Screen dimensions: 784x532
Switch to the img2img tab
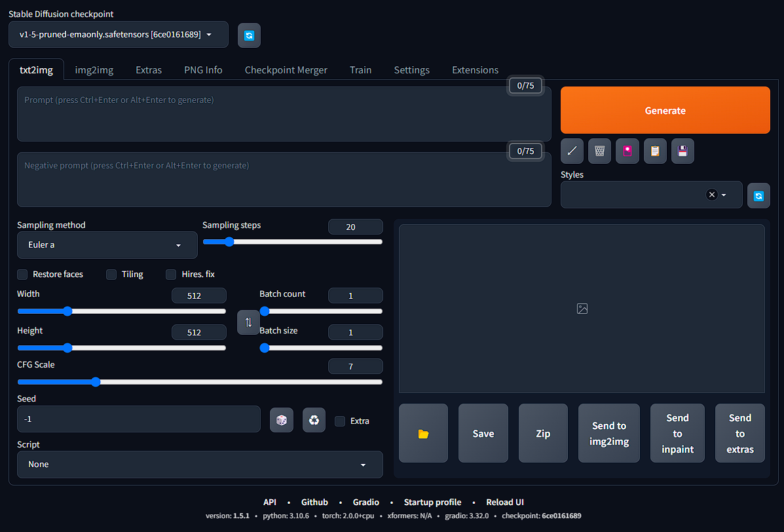[x=94, y=70]
